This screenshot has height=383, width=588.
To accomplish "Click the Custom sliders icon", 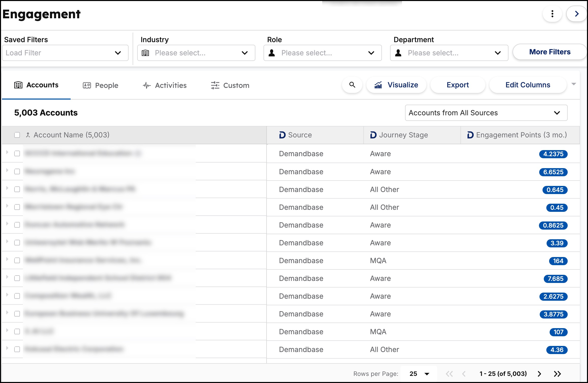I will (215, 85).
